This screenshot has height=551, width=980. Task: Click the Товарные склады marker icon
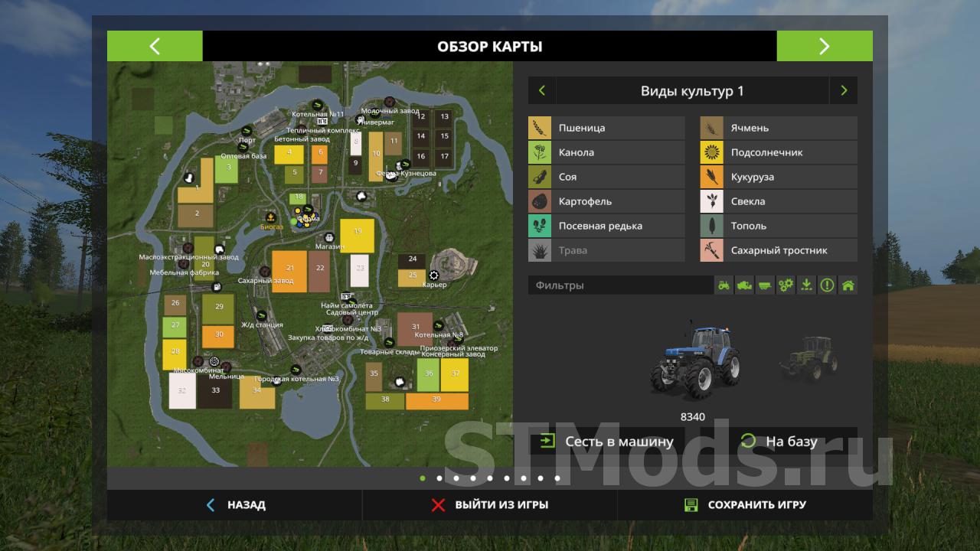tap(389, 342)
